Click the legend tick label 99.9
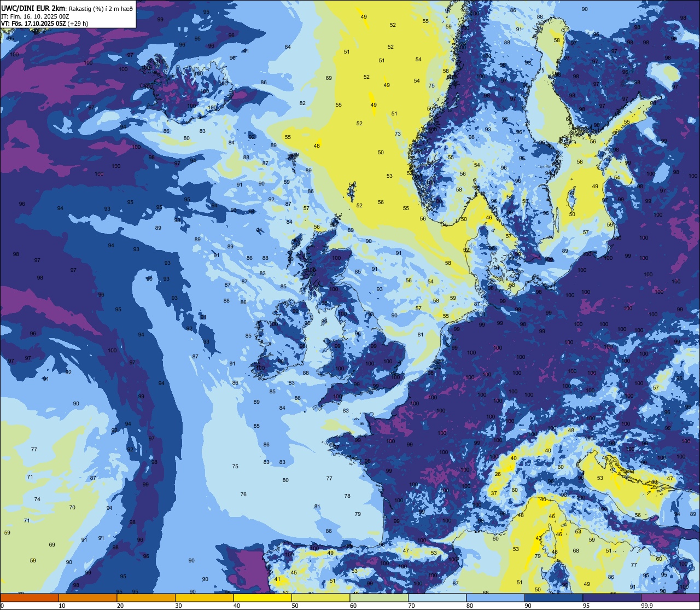This screenshot has width=700, height=610. tap(647, 606)
